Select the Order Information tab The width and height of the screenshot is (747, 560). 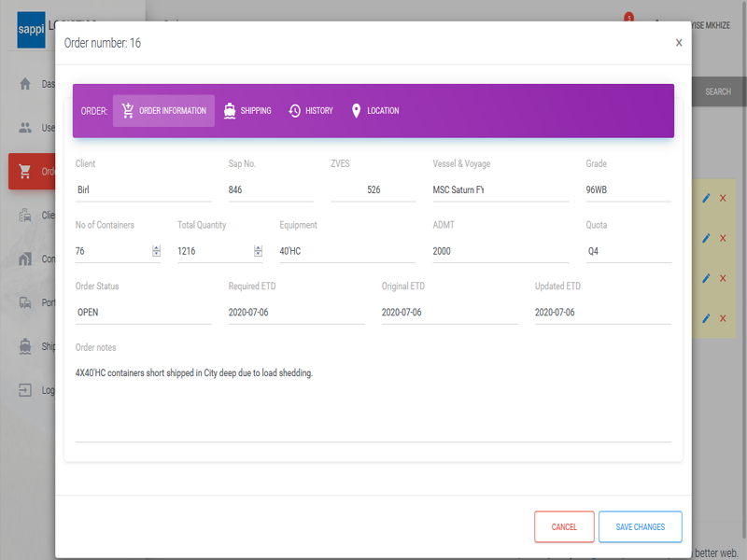163,111
